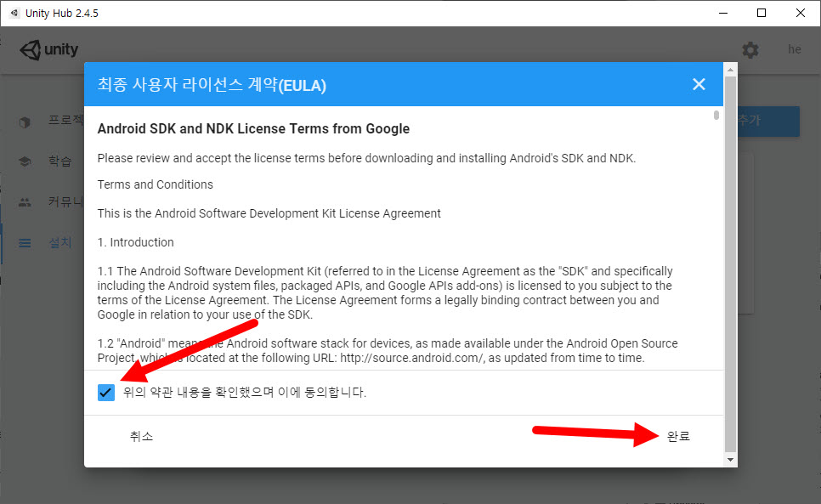This screenshot has height=504, width=821.
Task: Open the 설치 (Installs) sidebar icon
Action: pos(25,243)
